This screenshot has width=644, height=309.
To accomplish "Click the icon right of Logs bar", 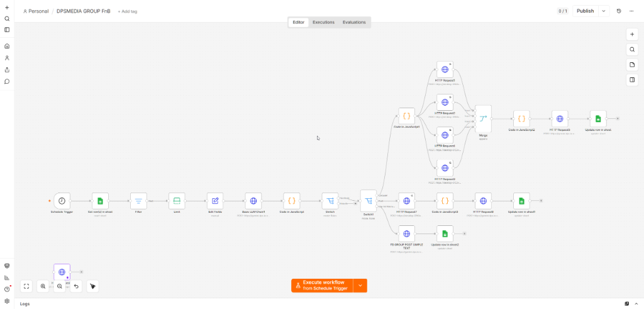I will point(627,304).
